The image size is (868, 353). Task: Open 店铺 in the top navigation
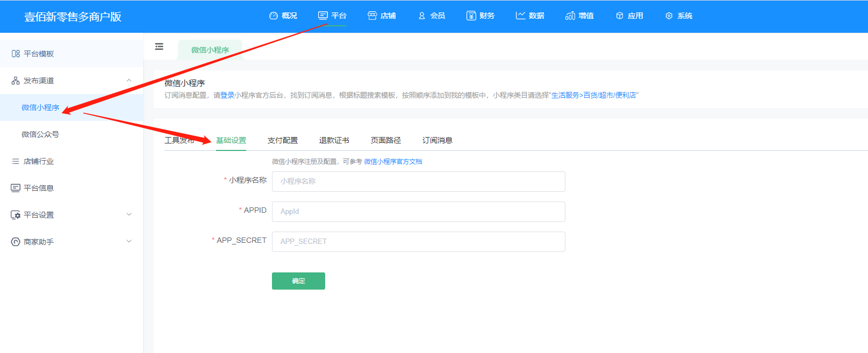coord(388,16)
